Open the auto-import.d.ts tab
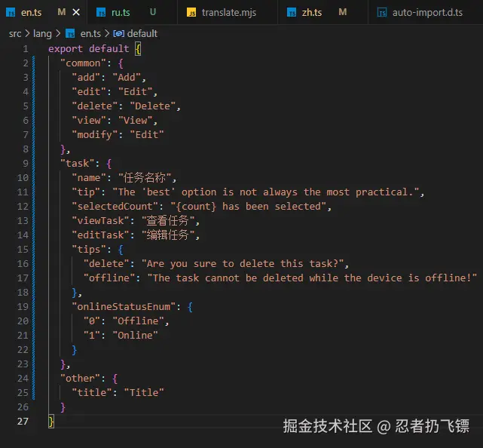 click(x=427, y=12)
